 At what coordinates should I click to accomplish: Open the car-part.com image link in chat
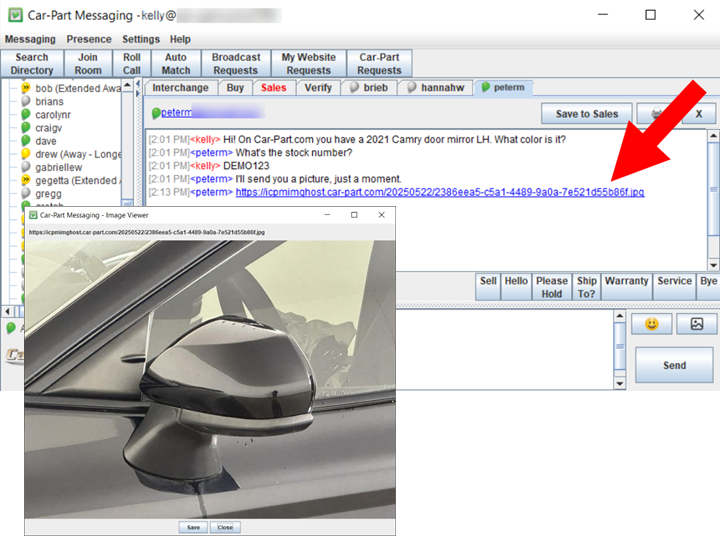[440, 192]
